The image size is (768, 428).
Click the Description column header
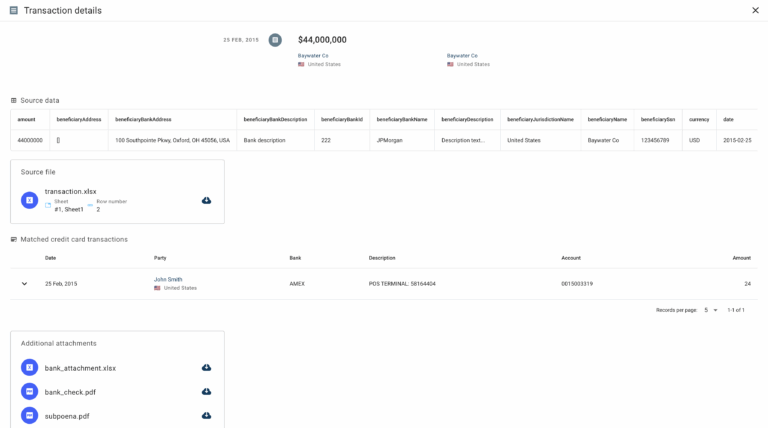(x=382, y=258)
